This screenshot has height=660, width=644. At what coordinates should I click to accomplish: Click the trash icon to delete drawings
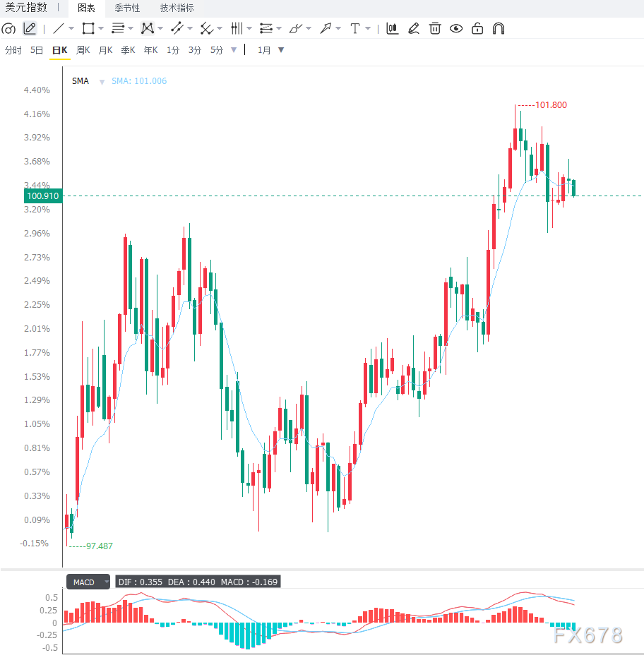pyautogui.click(x=435, y=29)
